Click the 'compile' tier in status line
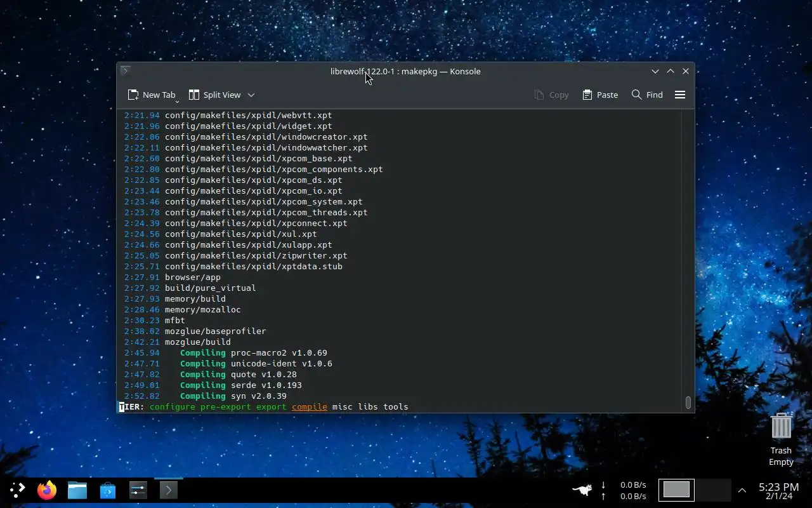This screenshot has height=508, width=812. click(x=310, y=406)
